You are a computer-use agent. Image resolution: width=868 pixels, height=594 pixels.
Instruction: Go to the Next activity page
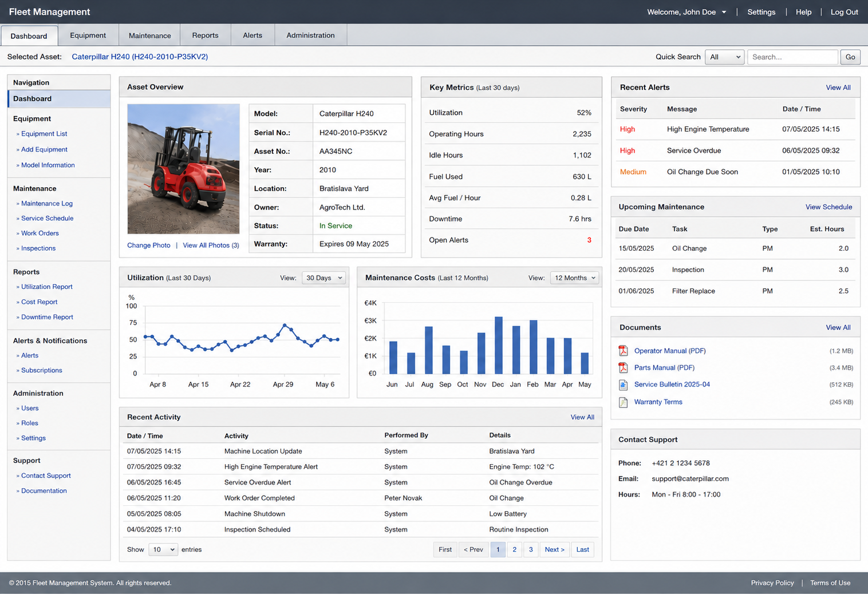[x=555, y=549]
